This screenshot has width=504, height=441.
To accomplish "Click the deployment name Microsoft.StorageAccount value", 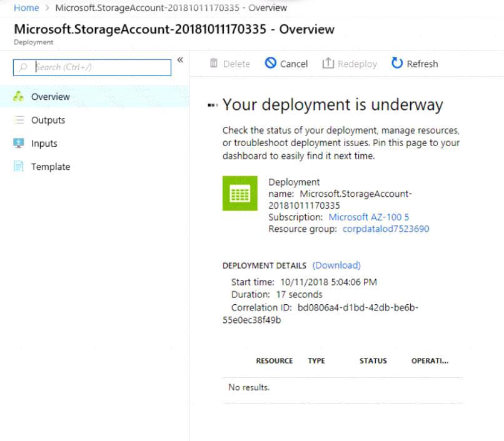I will tap(340, 199).
